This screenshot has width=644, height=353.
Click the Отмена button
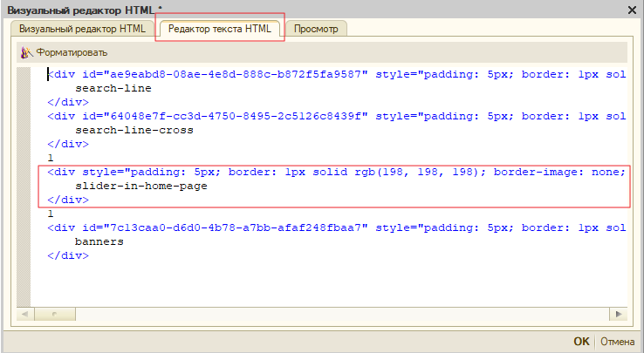pyautogui.click(x=617, y=342)
